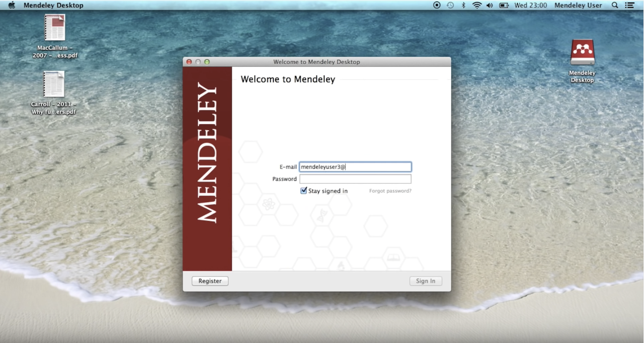This screenshot has width=644, height=343.
Task: Open the Mendeley Desktop application menu
Action: pyautogui.click(x=53, y=6)
